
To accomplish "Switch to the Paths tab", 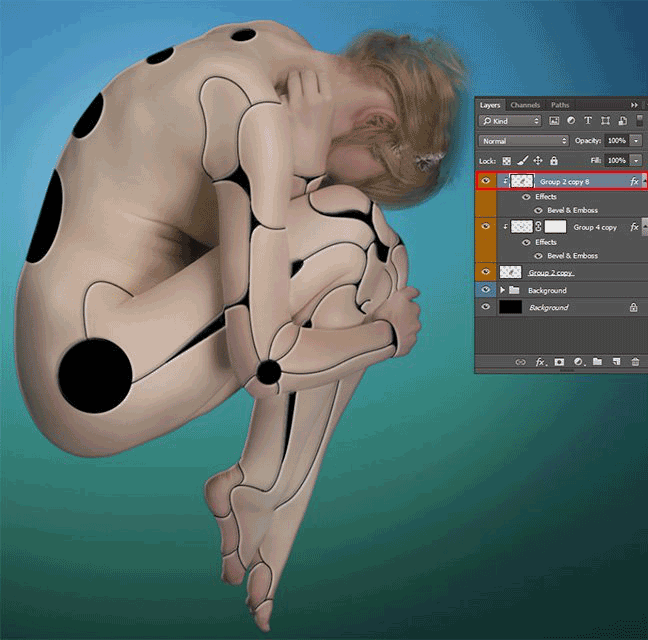I will point(560,105).
